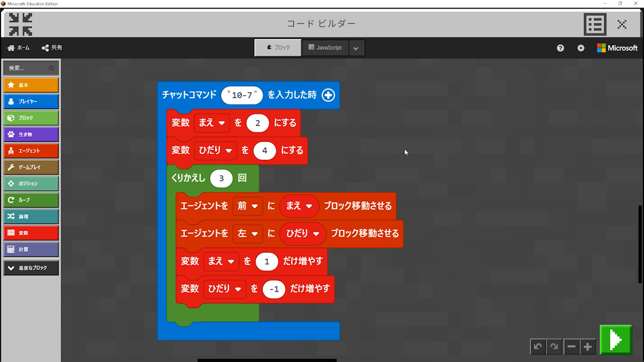
Task: Click the 検索 search input field
Action: [28, 68]
